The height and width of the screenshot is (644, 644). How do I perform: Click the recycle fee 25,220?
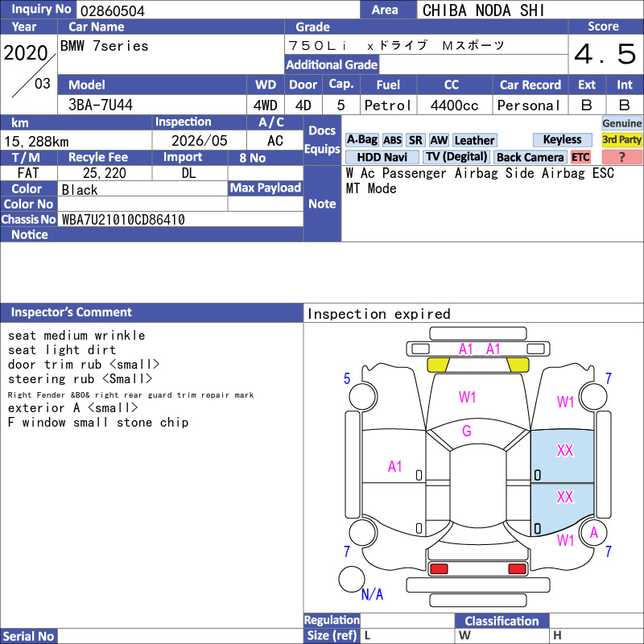point(105,173)
